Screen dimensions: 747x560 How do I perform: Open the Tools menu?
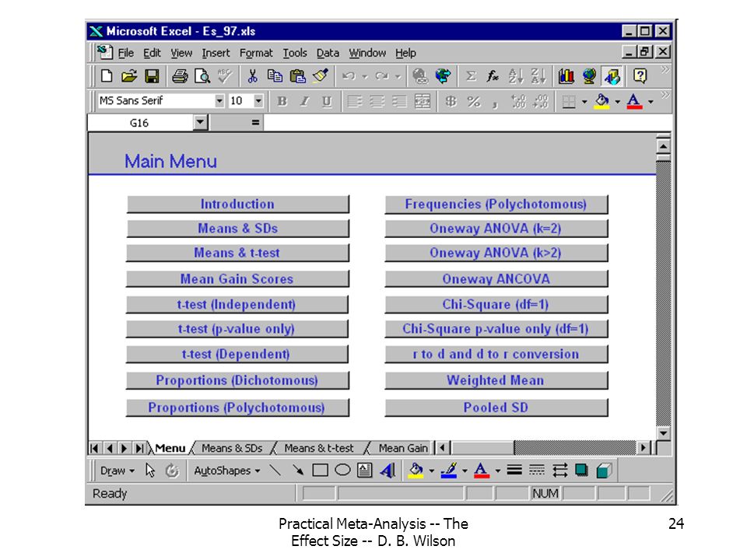295,53
